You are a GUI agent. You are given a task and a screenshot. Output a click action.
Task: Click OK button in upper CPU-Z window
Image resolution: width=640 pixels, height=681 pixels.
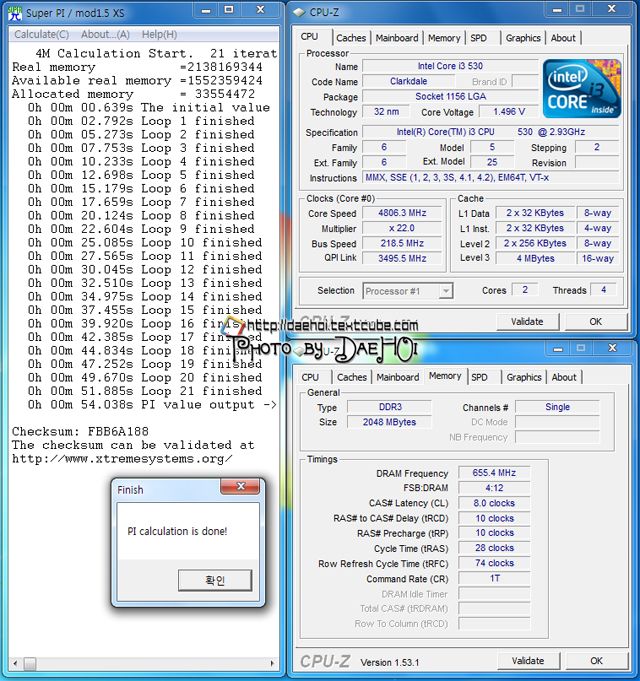coord(596,322)
